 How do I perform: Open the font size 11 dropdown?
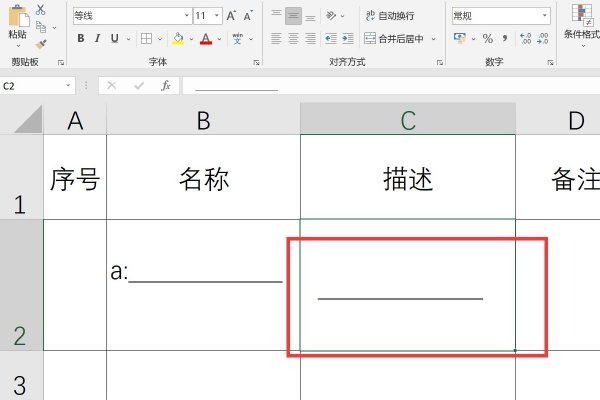(x=217, y=16)
